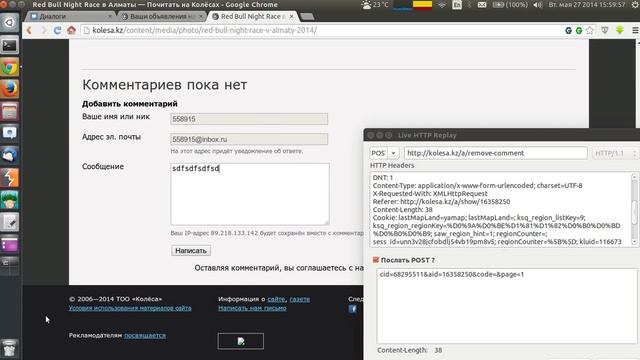Open the battery indicator (100%)

509,5
